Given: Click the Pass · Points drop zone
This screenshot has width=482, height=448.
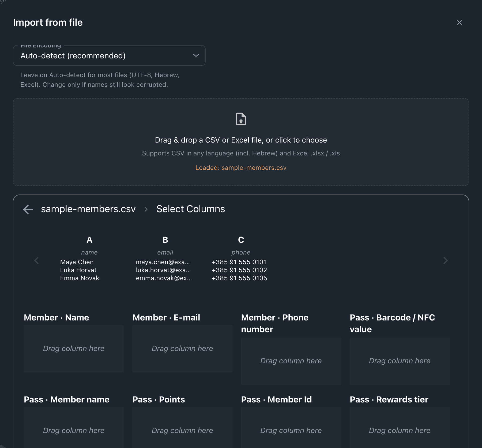Looking at the screenshot, I should coord(182,428).
